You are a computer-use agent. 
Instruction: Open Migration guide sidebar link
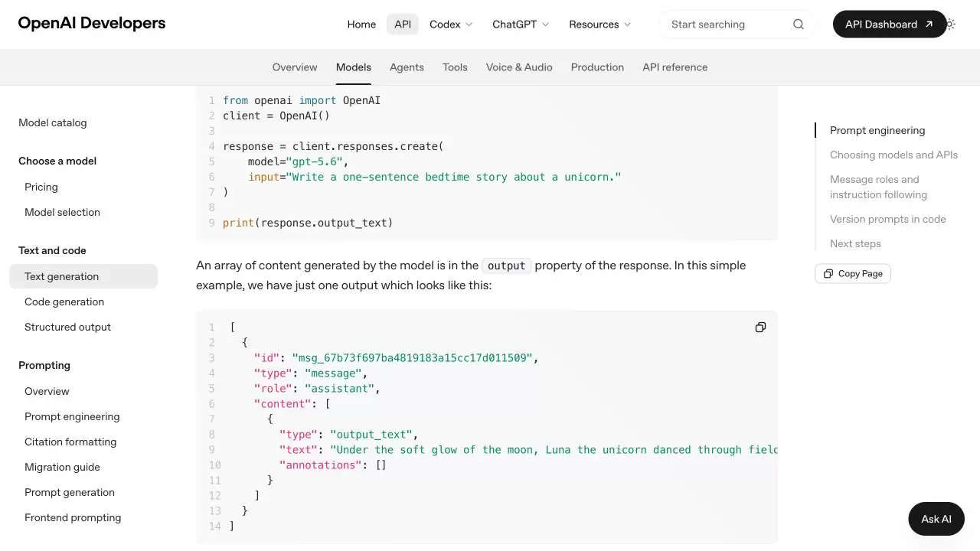coord(62,467)
